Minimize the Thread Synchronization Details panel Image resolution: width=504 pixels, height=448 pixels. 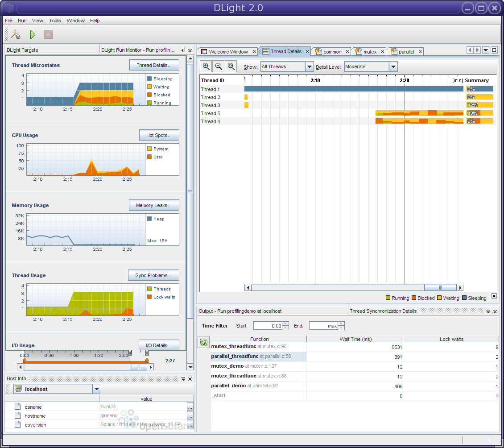tap(488, 311)
